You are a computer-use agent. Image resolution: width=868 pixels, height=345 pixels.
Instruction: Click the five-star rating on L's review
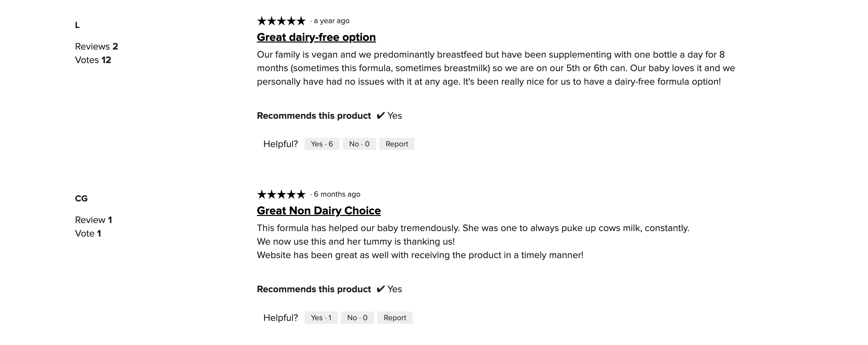[281, 21]
